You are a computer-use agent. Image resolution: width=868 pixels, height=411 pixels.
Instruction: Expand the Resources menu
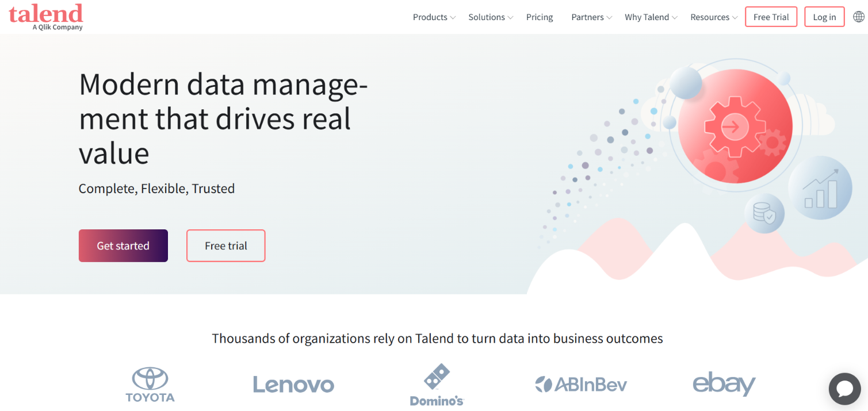pyautogui.click(x=714, y=17)
